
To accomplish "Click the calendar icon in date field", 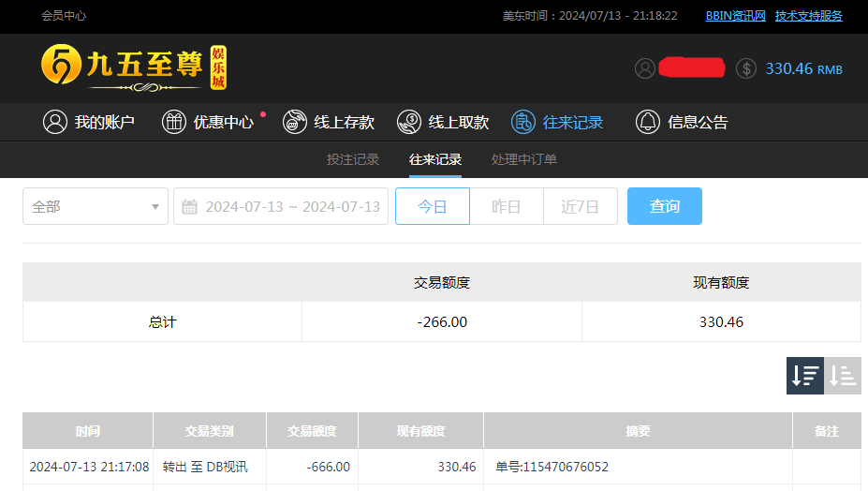I will (189, 206).
